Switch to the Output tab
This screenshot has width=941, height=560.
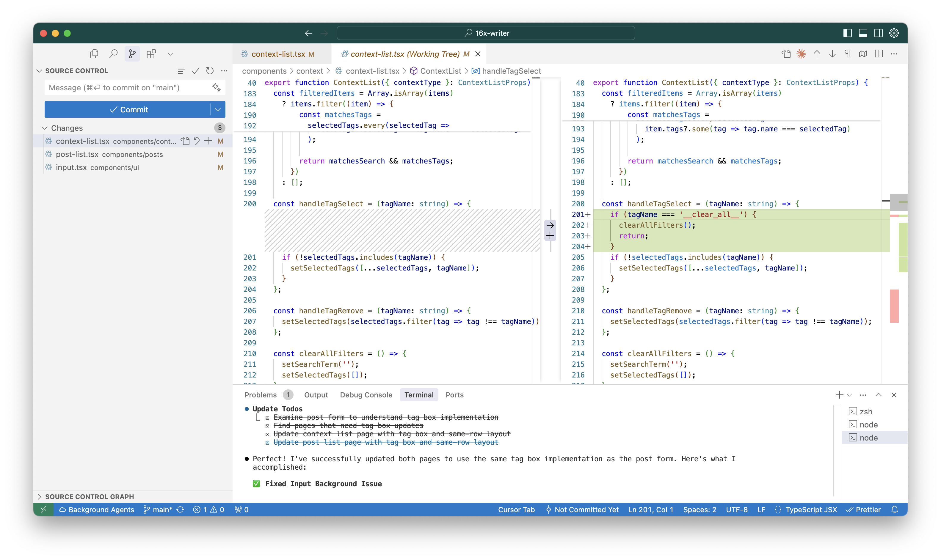(x=316, y=395)
